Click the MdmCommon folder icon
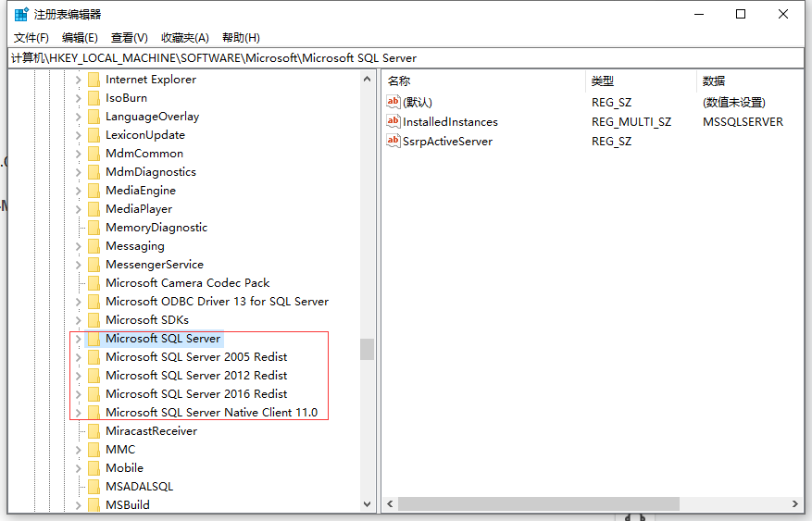812x521 pixels. click(x=94, y=154)
